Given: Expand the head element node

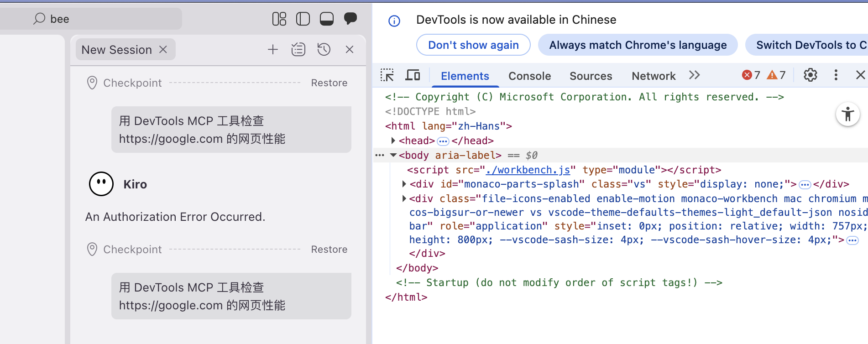Looking at the screenshot, I should (393, 141).
